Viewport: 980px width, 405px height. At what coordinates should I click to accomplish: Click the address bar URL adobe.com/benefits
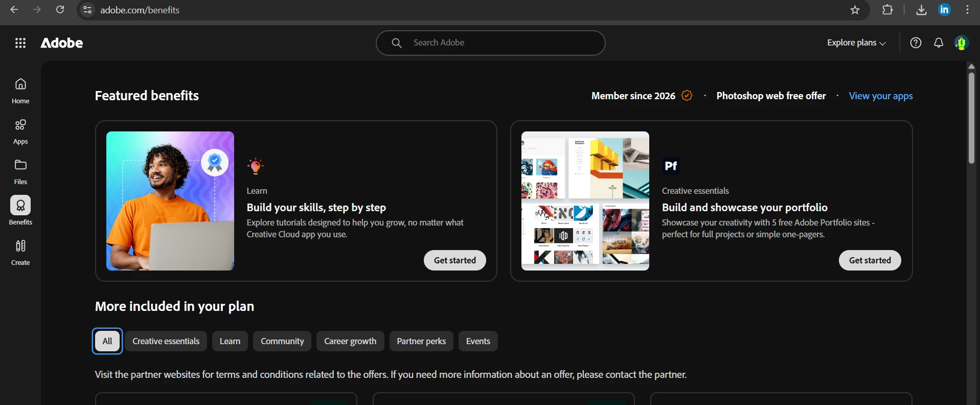pos(140,10)
